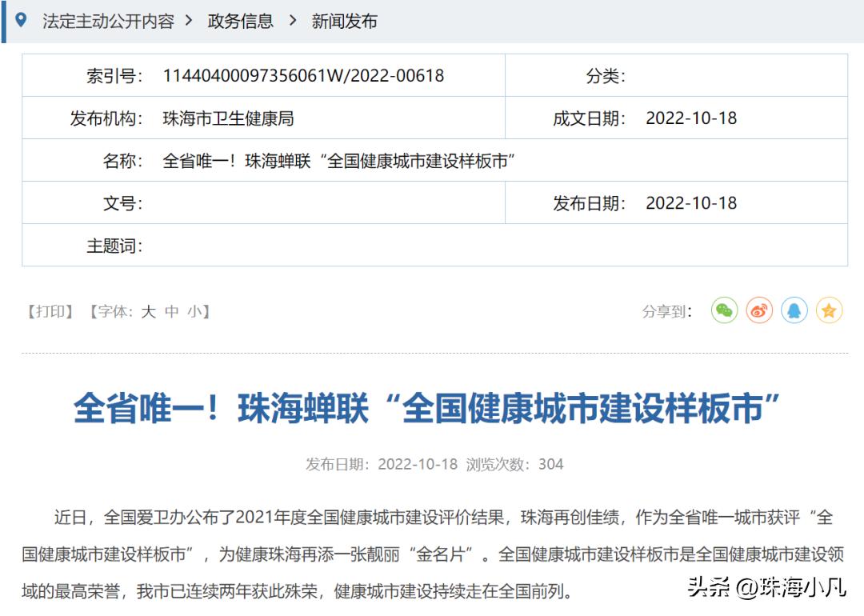Click the green WeChat circle outline
This screenshot has width=864, height=616.
tap(723, 310)
